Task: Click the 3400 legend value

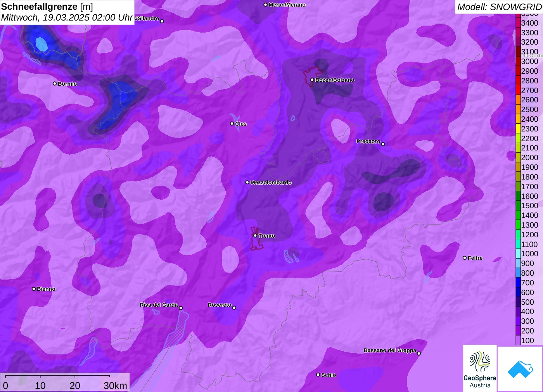Action: 530,23
